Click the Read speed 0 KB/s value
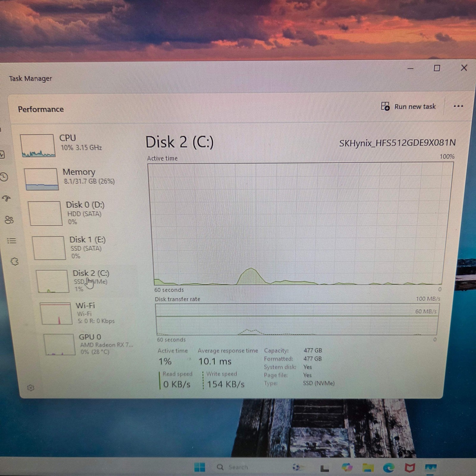This screenshot has width=476, height=476. click(176, 384)
